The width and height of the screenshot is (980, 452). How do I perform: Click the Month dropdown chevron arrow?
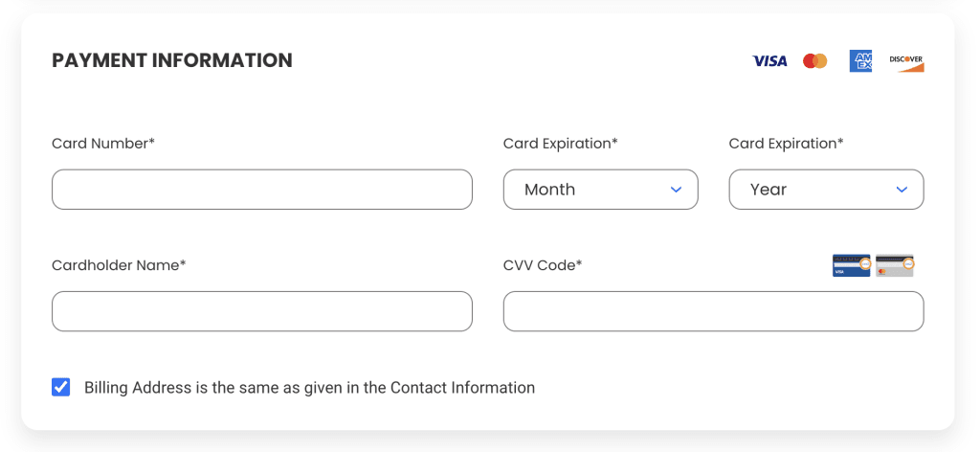[676, 190]
